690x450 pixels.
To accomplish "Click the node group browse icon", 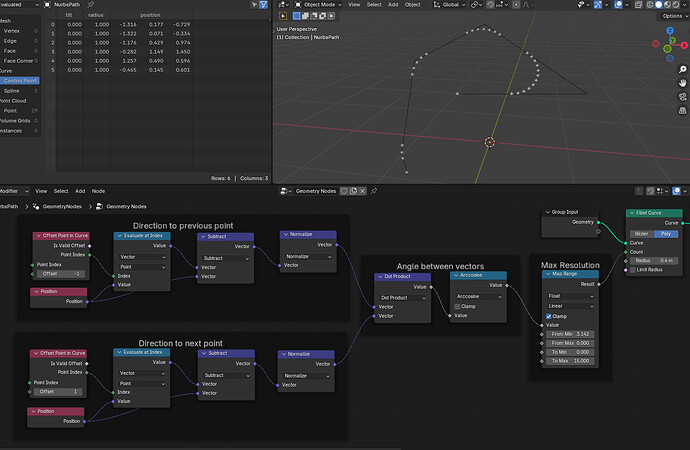I will (285, 191).
